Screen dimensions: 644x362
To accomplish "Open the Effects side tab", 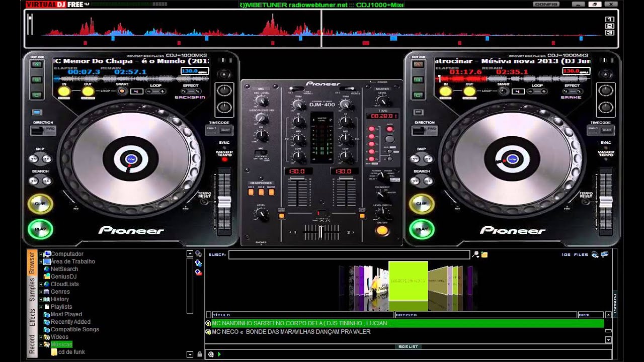I will 32,318.
